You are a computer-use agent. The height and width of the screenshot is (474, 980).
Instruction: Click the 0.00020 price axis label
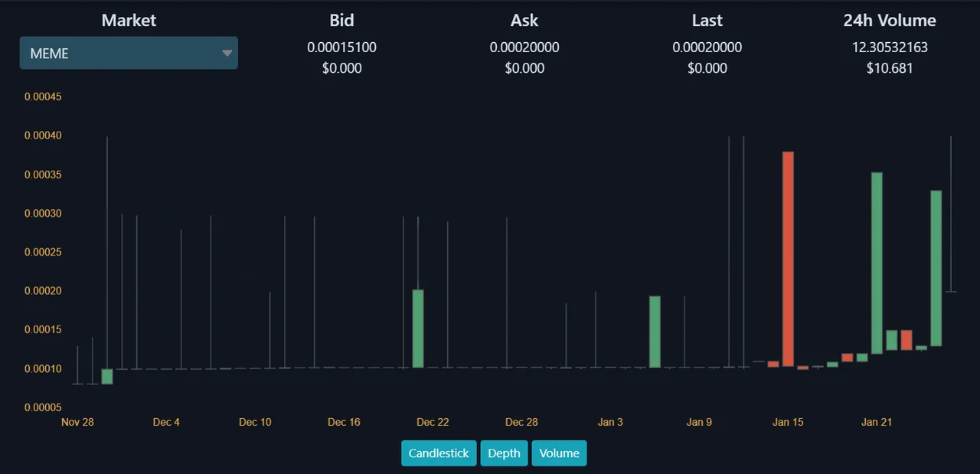(x=43, y=291)
